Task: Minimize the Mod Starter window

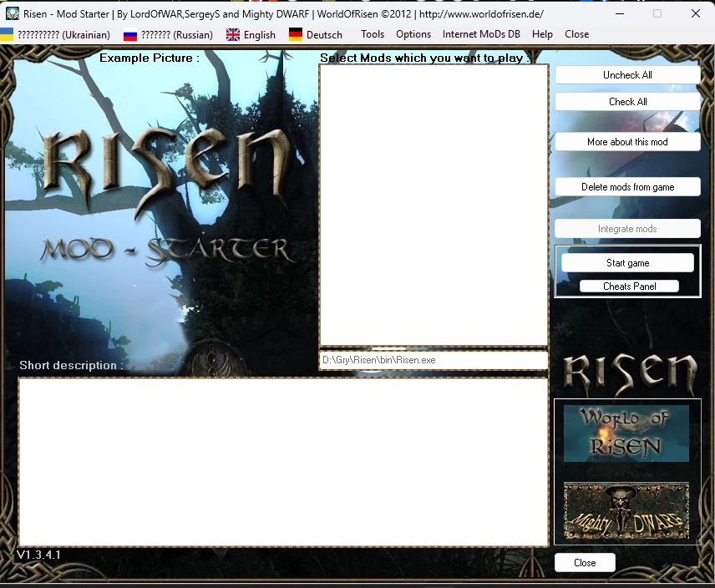Action: tap(620, 13)
